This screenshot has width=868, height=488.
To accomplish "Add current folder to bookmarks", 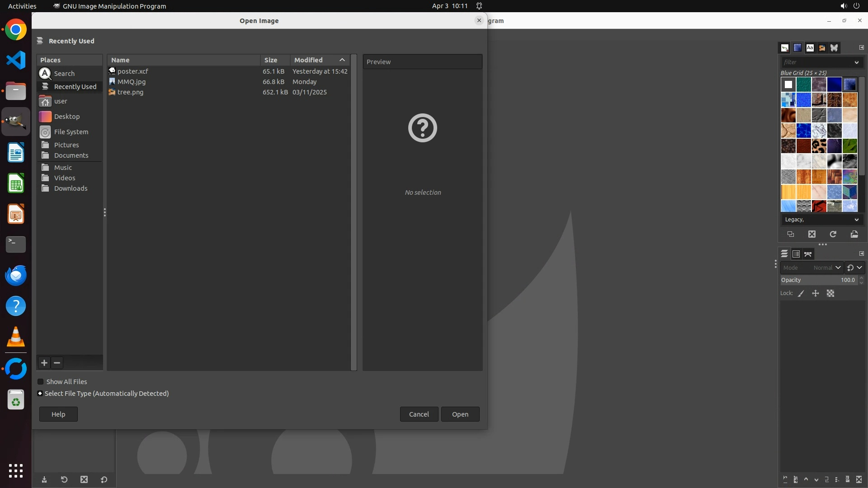I will [x=44, y=363].
